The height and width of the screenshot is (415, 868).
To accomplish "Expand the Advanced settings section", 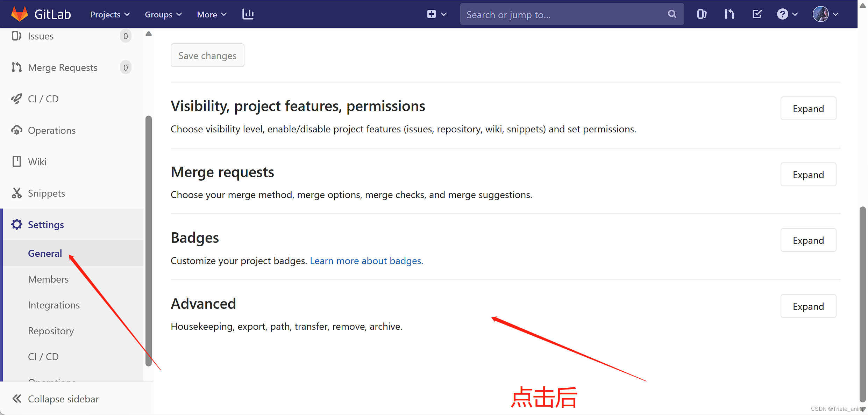I will tap(808, 306).
